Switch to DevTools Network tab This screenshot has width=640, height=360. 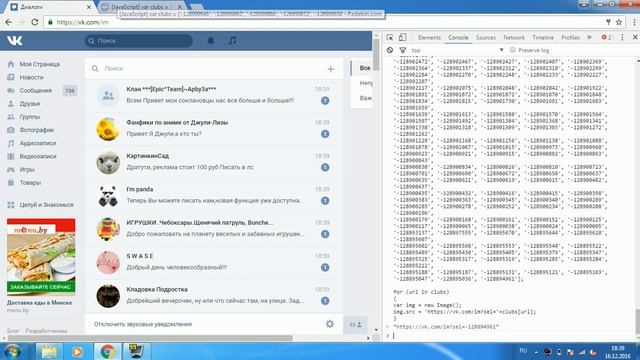(x=514, y=38)
